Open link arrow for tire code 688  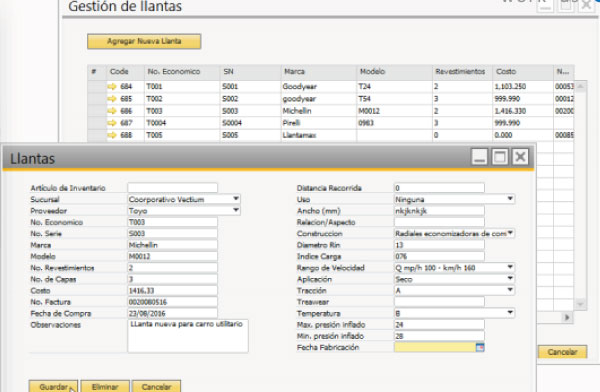tap(112, 135)
